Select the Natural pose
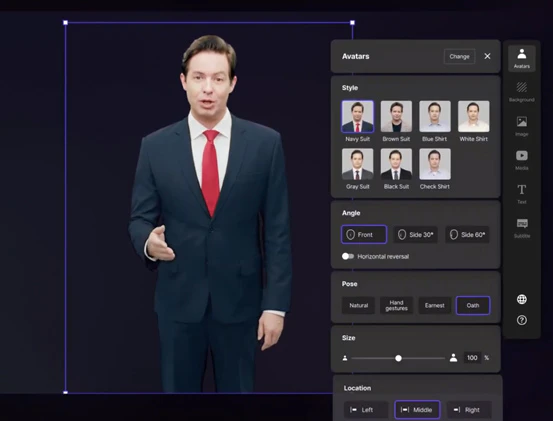The width and height of the screenshot is (553, 421). pos(358,305)
